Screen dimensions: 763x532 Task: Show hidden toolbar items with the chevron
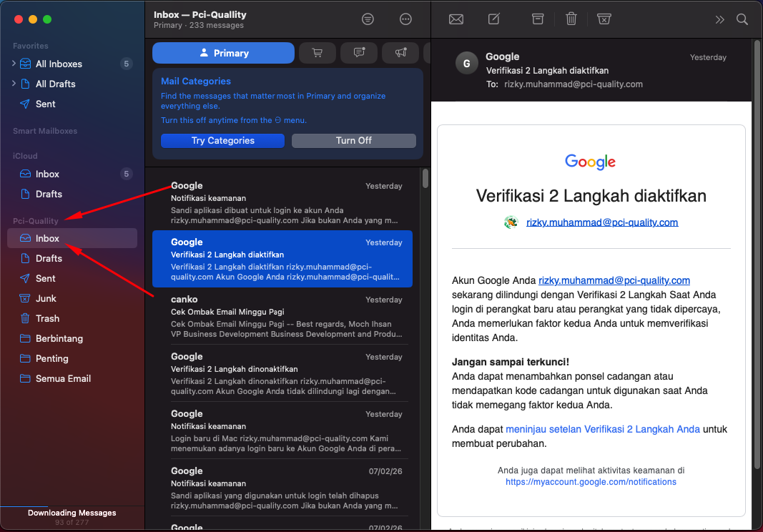(719, 19)
